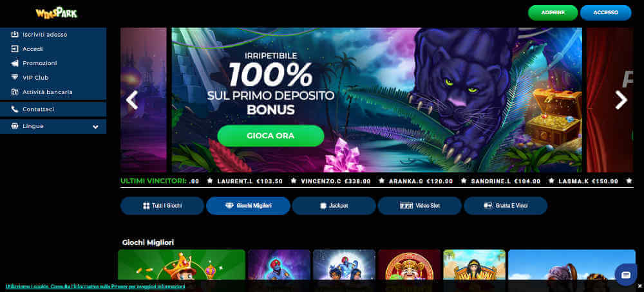Open the Privacy policy cookie link
The height and width of the screenshot is (292, 644).
95,286
